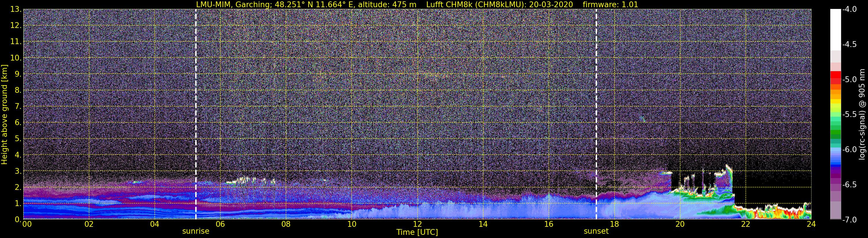Click the time axis tick label '24'

coord(811,224)
